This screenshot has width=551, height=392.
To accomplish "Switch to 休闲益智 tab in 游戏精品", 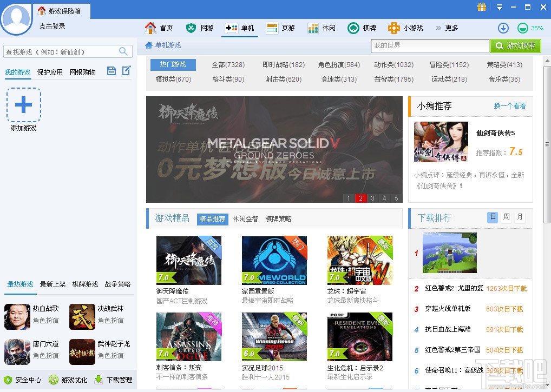I will pyautogui.click(x=245, y=218).
